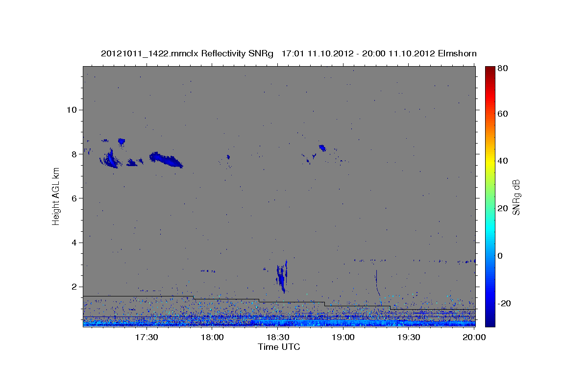Click the 'SNRg dB' colorbar label
Image resolution: width=588 pixels, height=392 pixels.
pos(516,197)
